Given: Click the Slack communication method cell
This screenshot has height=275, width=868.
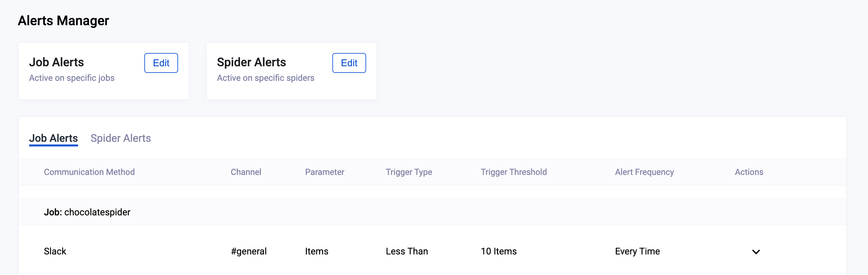Looking at the screenshot, I should point(55,251).
